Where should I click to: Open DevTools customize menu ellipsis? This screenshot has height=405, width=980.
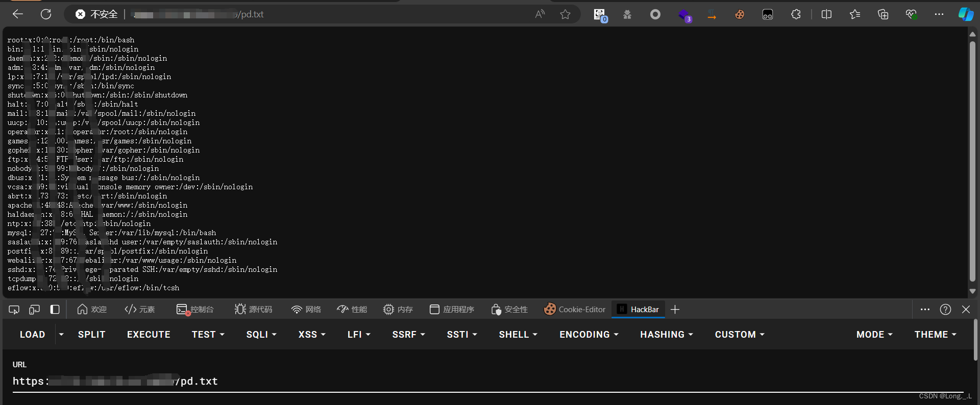(925, 310)
